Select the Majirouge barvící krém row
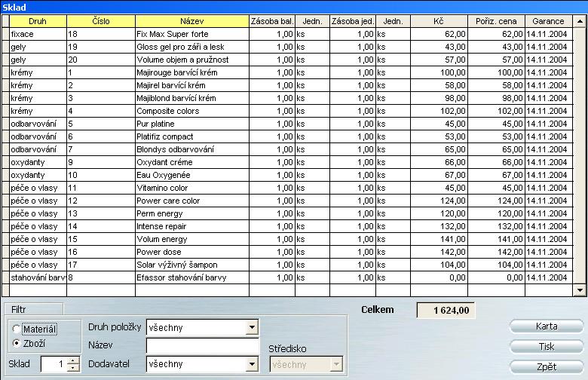This screenshot has height=380, width=588. pyautogui.click(x=191, y=72)
